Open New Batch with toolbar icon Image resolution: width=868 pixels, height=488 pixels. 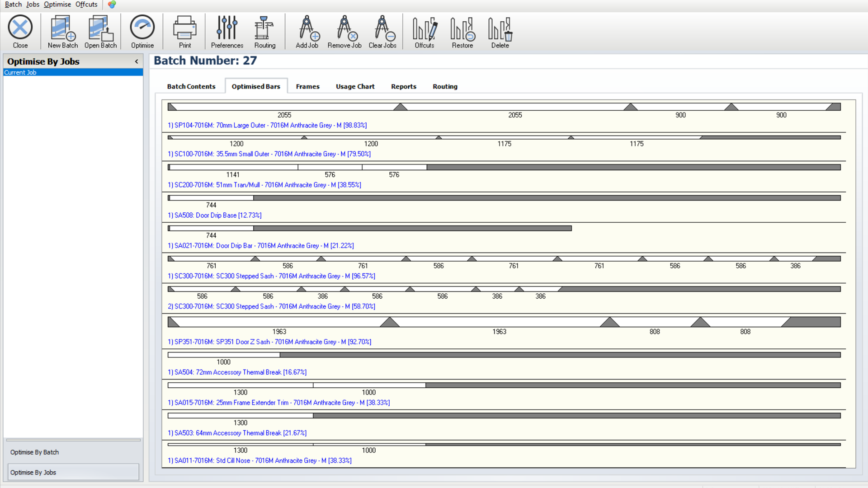point(61,31)
